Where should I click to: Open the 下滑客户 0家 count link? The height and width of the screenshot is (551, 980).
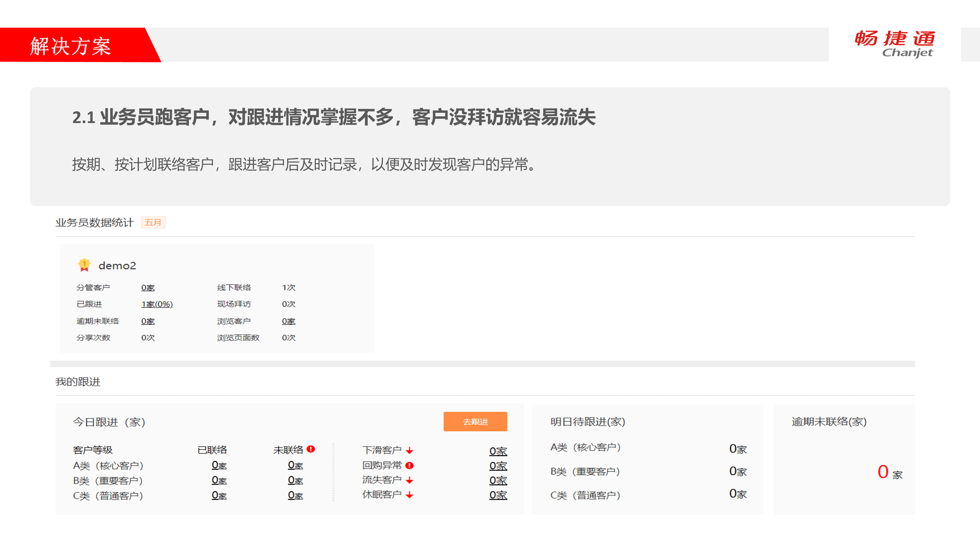498,451
